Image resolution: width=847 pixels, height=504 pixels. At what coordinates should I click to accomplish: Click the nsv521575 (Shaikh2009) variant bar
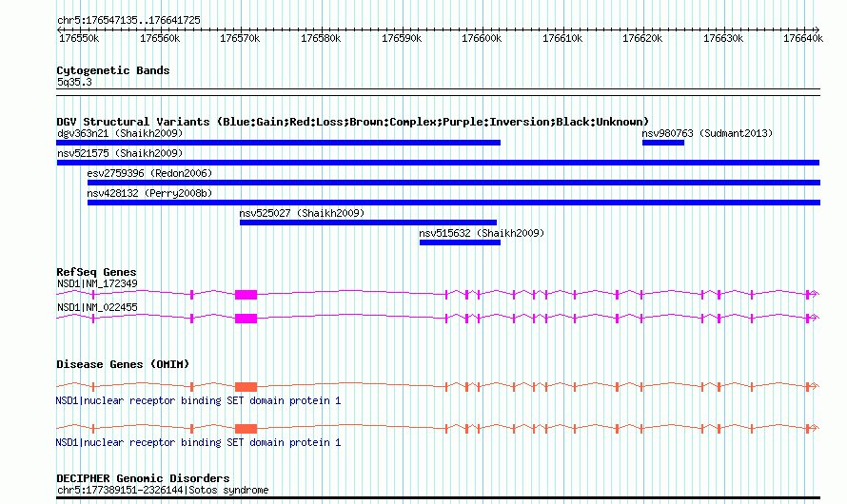pyautogui.click(x=438, y=163)
